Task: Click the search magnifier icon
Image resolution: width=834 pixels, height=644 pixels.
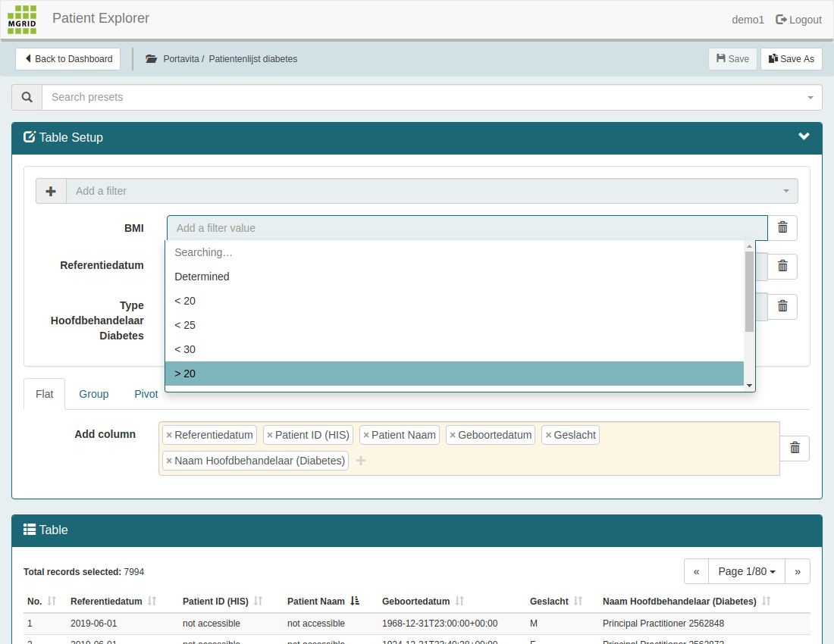Action: click(27, 97)
